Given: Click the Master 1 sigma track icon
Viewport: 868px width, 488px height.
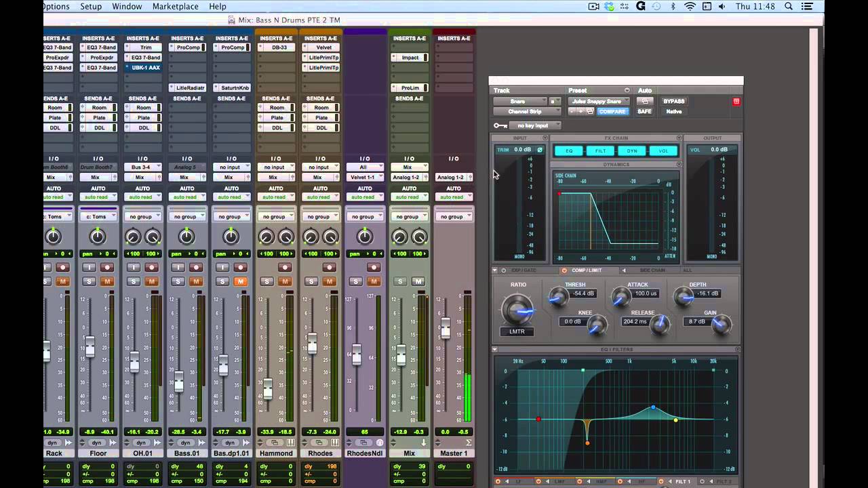Looking at the screenshot, I should (x=468, y=443).
